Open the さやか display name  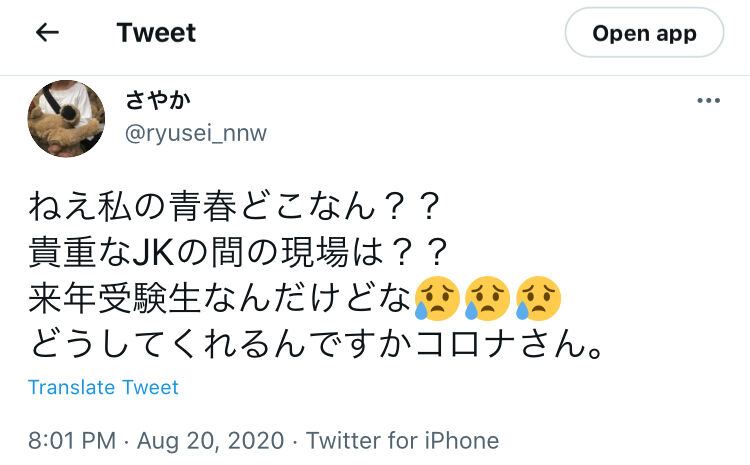(158, 100)
